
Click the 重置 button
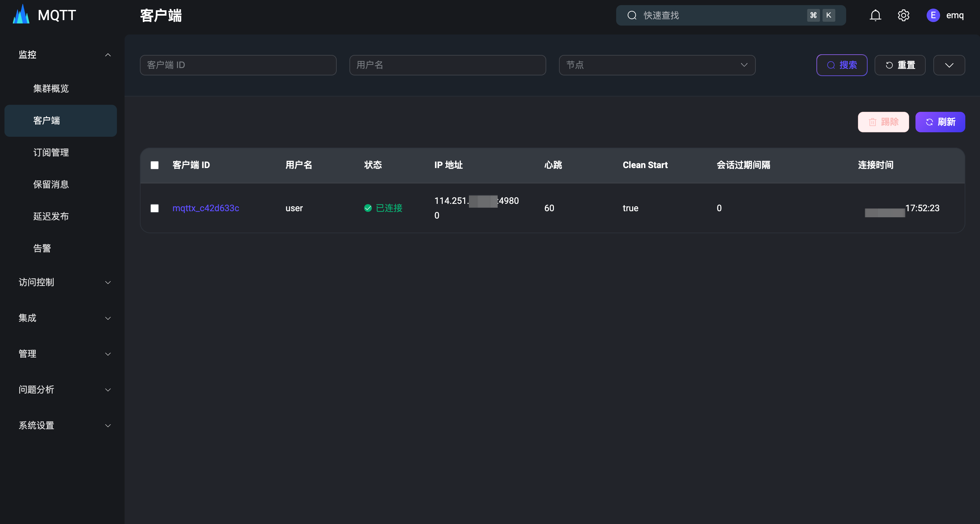coord(900,65)
